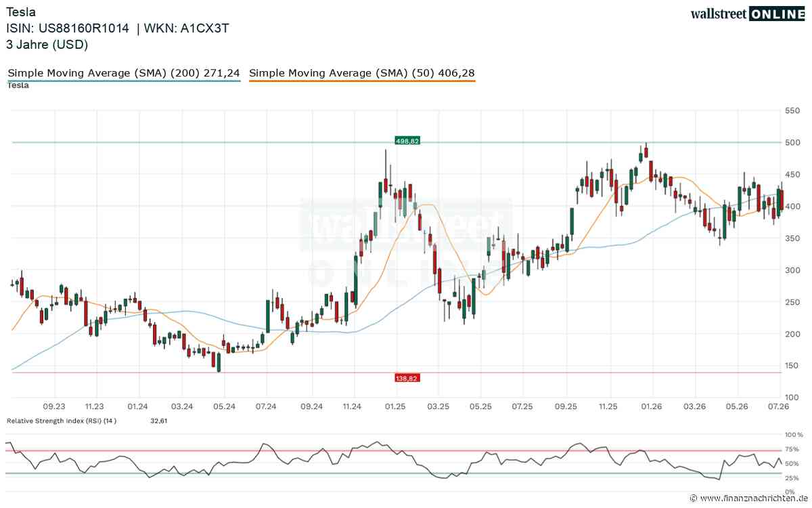Click the RSI value 32,61
The image size is (812, 508).
coord(160,421)
